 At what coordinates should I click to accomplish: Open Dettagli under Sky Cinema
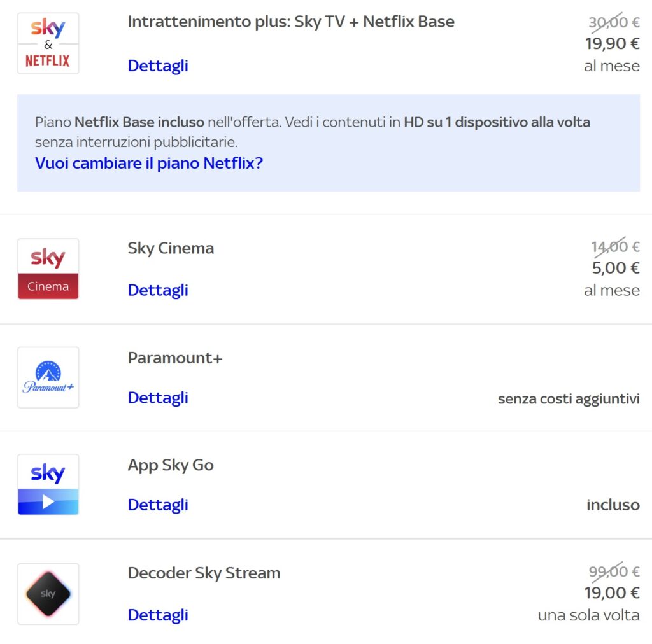(x=157, y=290)
